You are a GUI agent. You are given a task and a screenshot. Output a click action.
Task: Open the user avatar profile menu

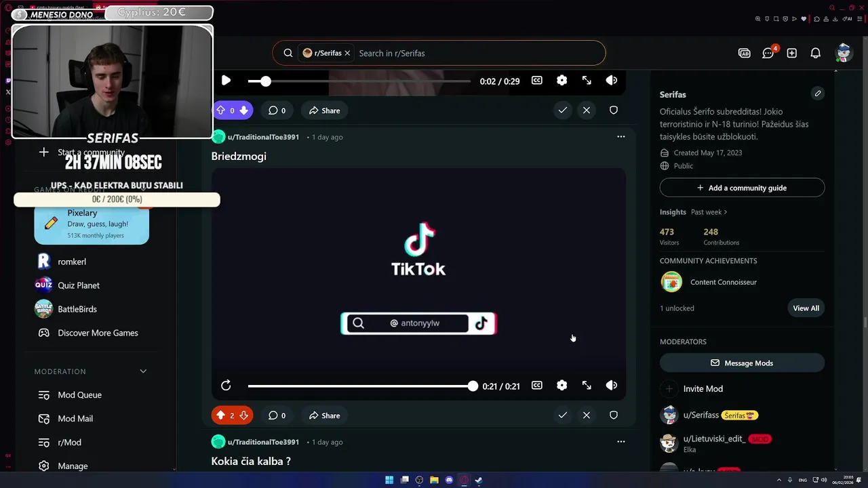[844, 53]
